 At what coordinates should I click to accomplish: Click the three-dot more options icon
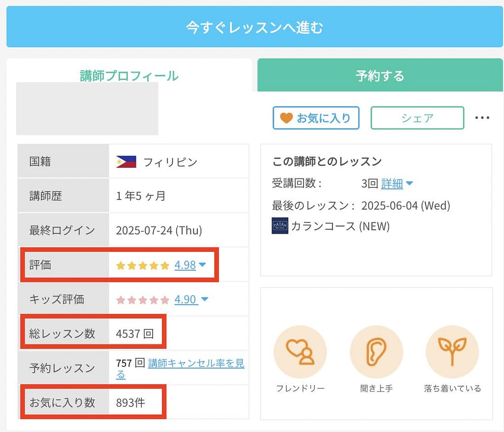[482, 118]
